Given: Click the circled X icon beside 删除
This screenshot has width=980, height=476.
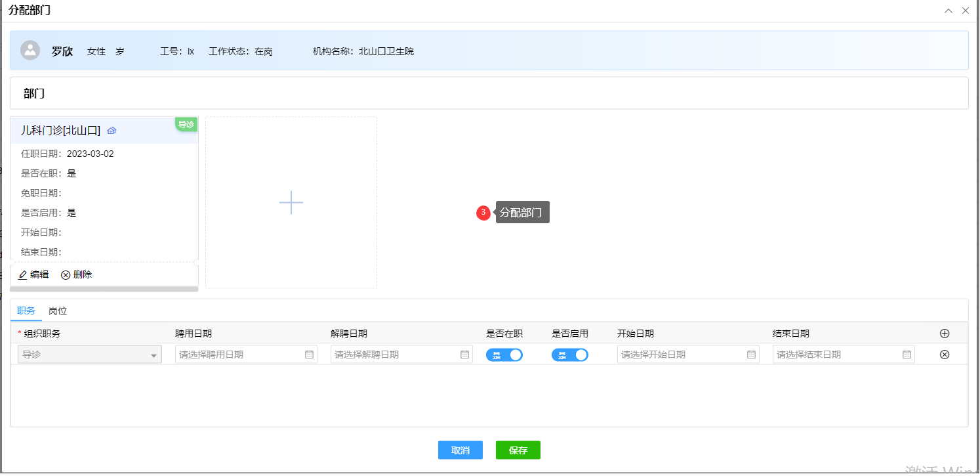Looking at the screenshot, I should tap(66, 275).
